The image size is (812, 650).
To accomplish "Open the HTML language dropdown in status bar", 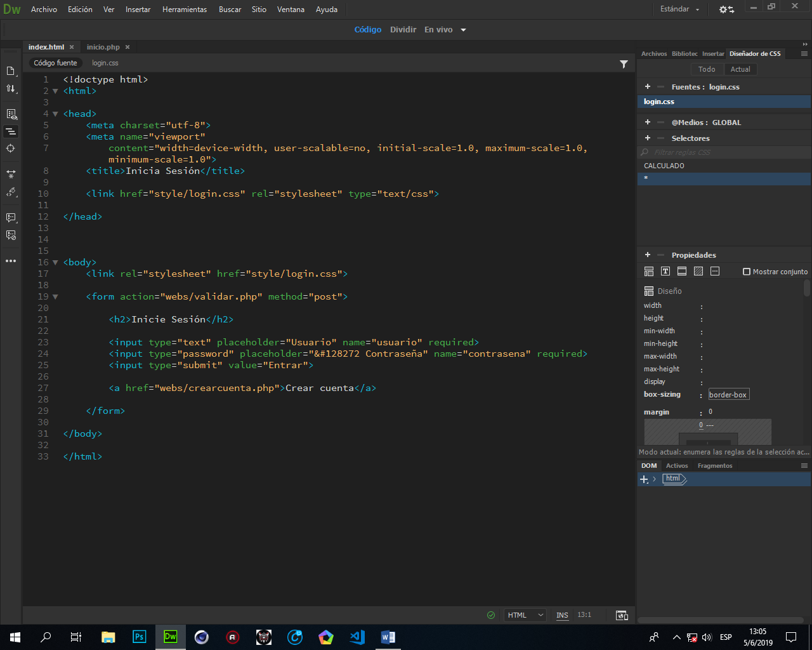I will click(x=525, y=615).
